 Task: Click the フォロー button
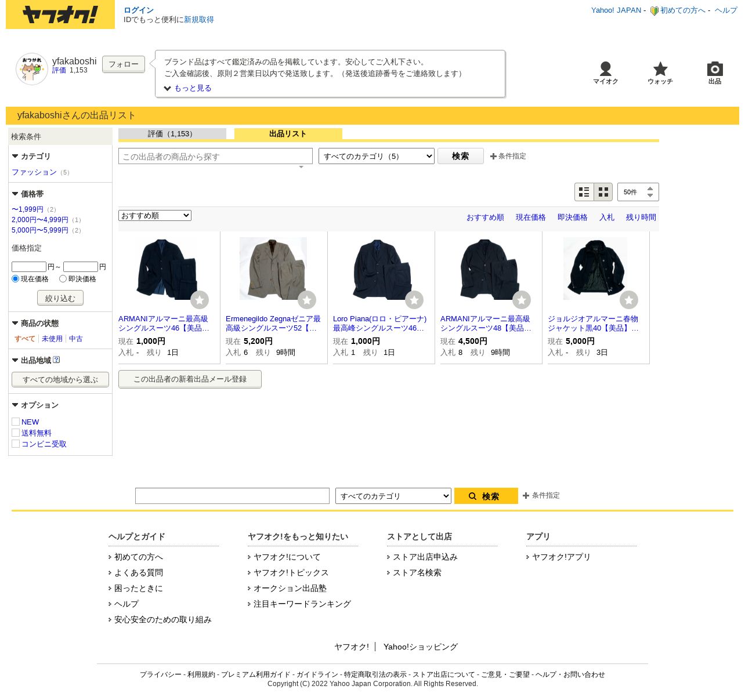click(x=124, y=64)
